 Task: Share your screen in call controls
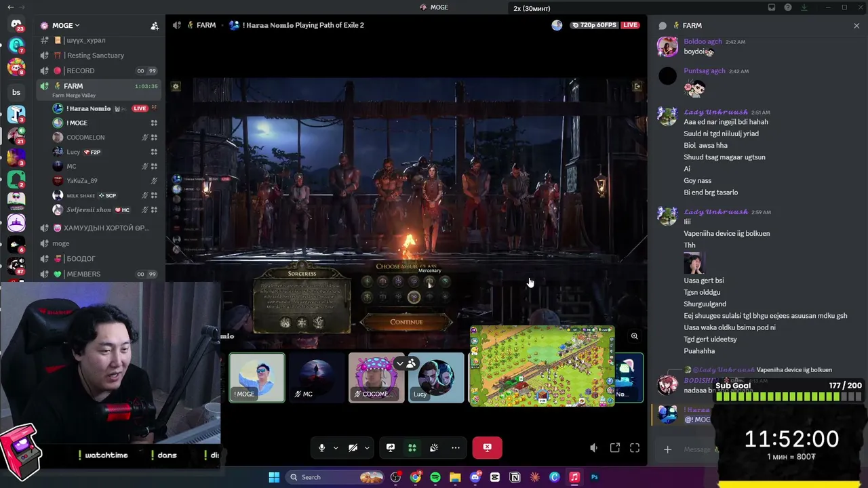(391, 447)
